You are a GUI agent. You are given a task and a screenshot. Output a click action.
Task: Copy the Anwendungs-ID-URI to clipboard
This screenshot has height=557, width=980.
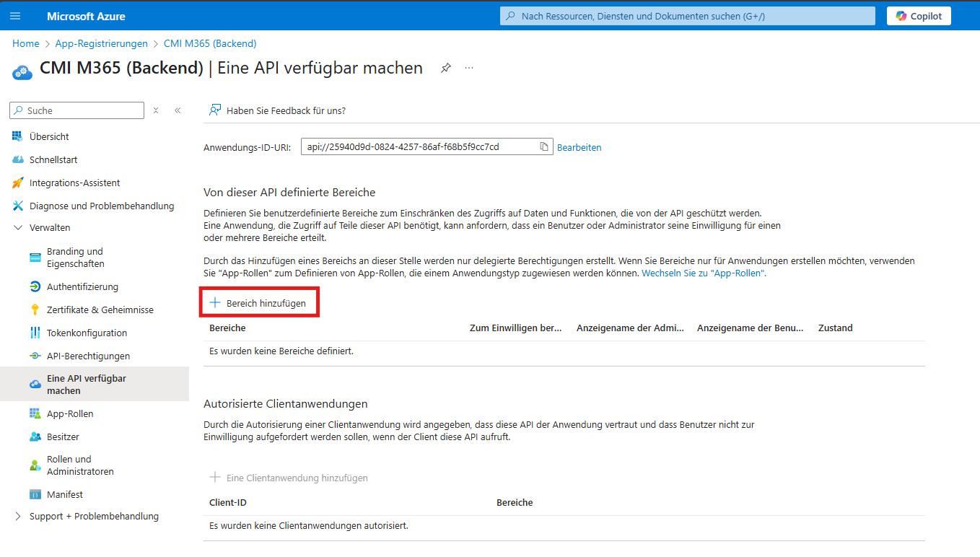pos(544,147)
